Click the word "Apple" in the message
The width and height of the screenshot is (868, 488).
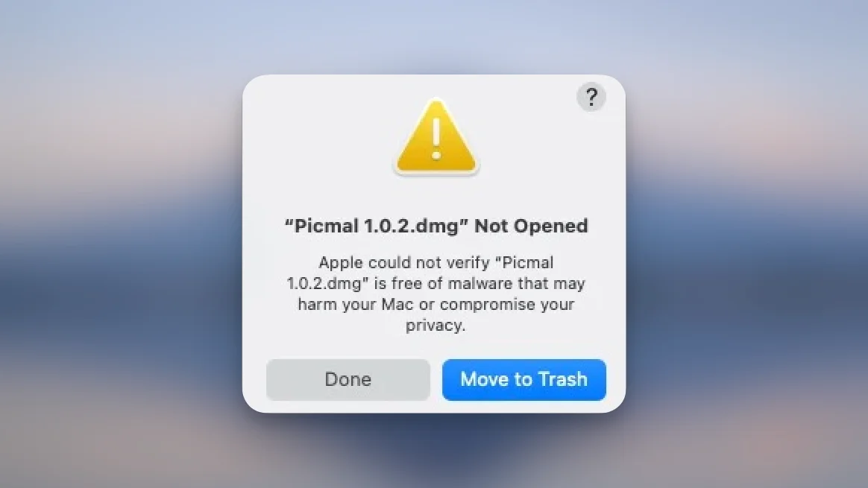[341, 262]
